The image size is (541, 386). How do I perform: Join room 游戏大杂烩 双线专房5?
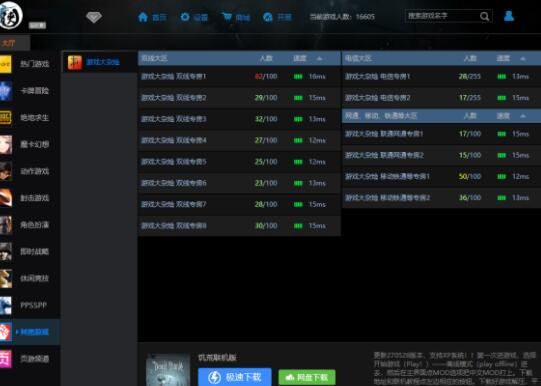coord(239,162)
